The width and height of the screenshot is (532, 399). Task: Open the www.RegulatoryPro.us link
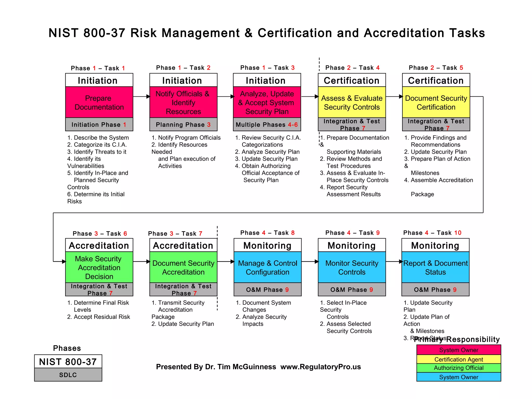click(x=321, y=367)
